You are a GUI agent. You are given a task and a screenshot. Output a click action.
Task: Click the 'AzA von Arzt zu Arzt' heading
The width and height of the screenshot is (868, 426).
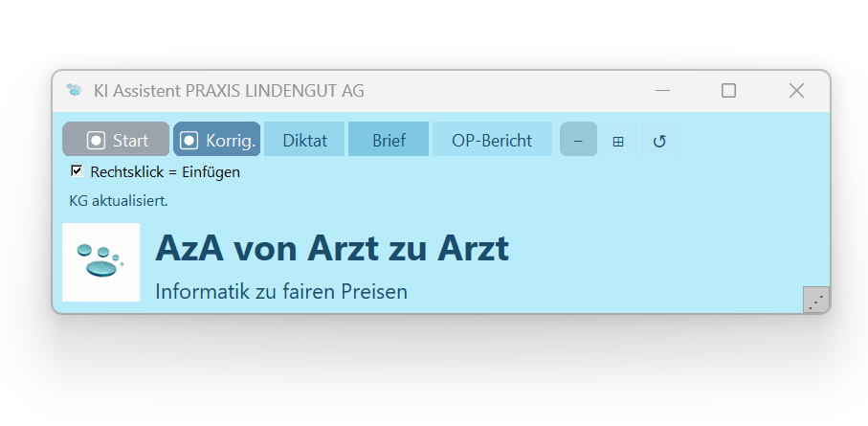coord(332,249)
